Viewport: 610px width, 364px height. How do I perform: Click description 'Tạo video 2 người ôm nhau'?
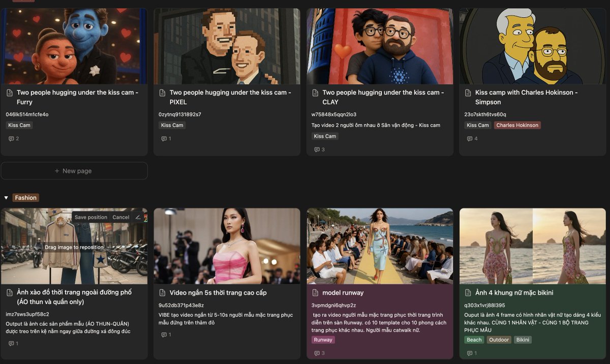tap(376, 125)
